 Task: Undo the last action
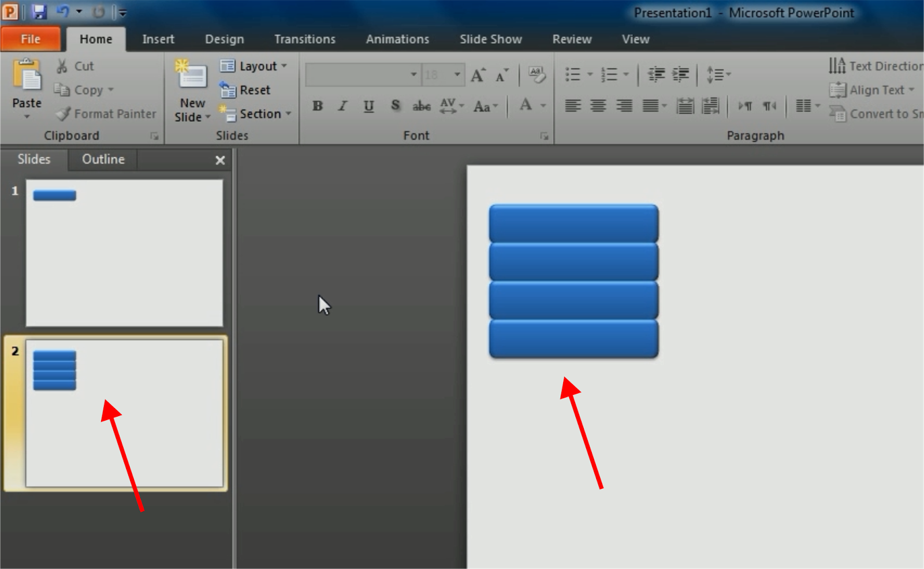tap(62, 12)
